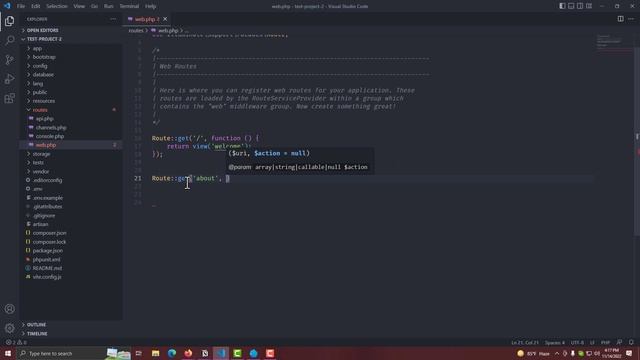Open Task View on the taskbar

click(139, 353)
